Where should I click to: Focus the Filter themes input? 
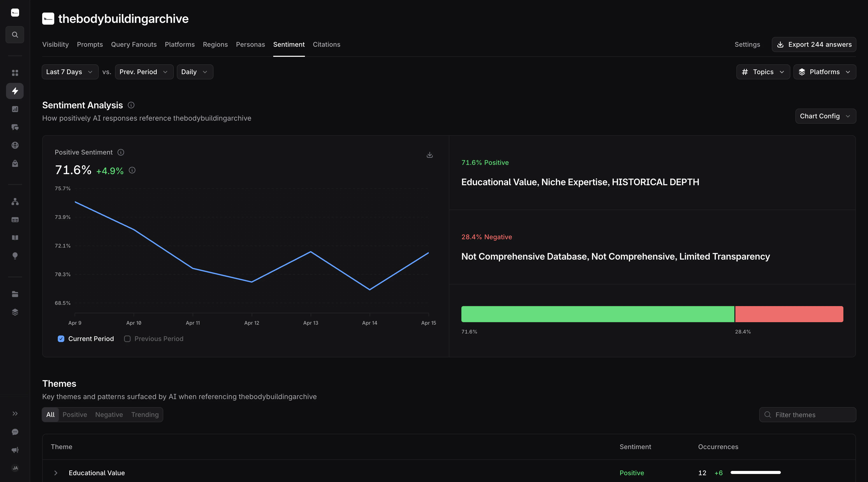pos(808,415)
